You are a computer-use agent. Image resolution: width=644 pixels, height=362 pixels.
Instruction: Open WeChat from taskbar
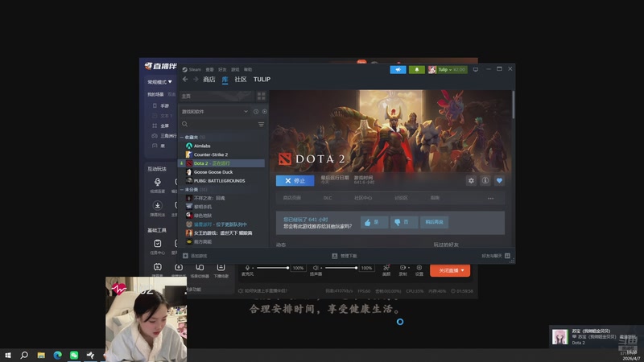tap(74, 355)
